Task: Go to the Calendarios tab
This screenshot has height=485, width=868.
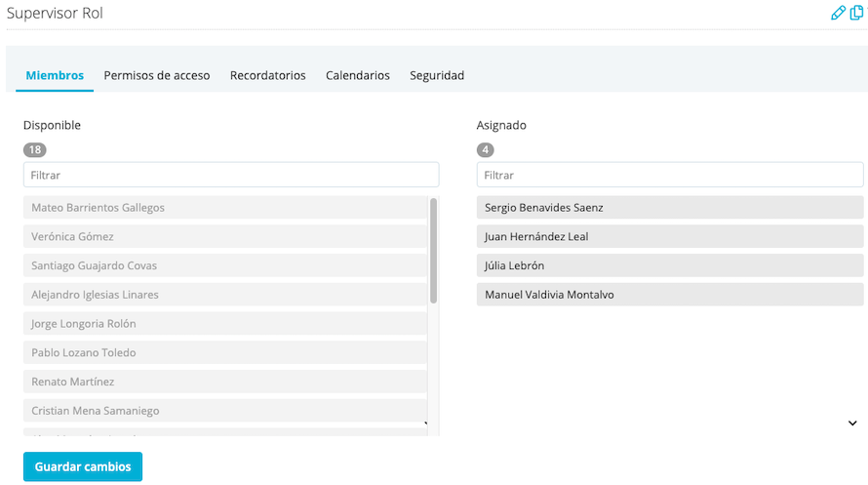Action: pos(358,75)
